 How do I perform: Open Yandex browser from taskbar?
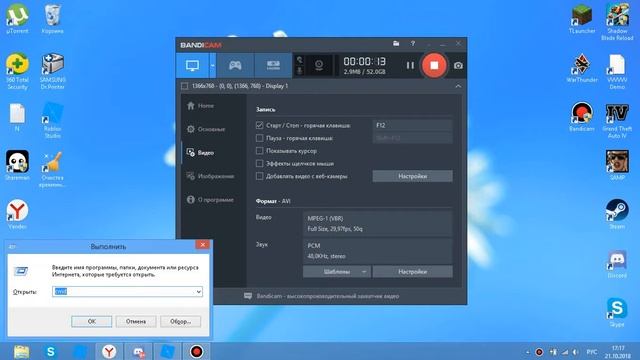pyautogui.click(x=109, y=351)
